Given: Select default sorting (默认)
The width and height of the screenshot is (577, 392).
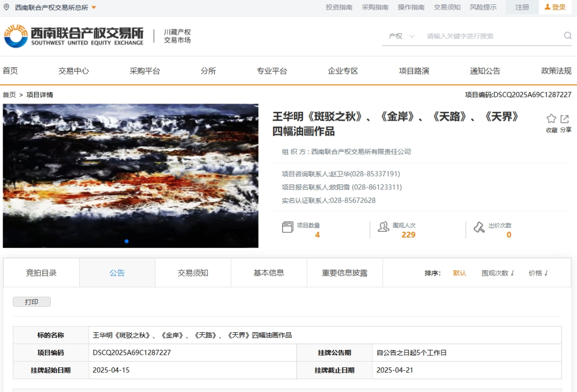Looking at the screenshot, I should point(459,273).
